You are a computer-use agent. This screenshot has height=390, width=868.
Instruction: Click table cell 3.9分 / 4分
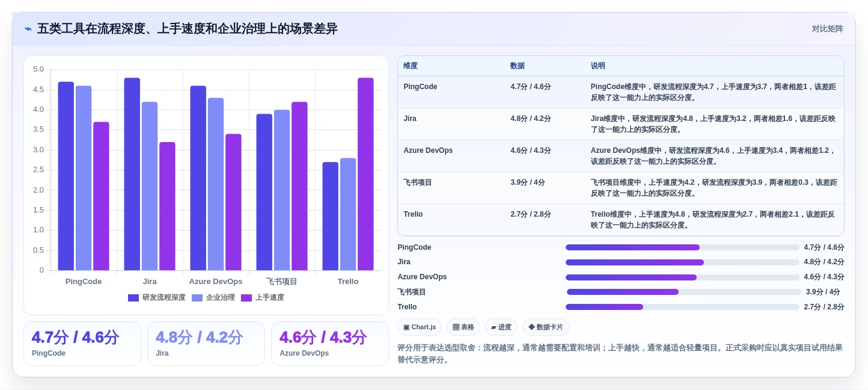[528, 182]
